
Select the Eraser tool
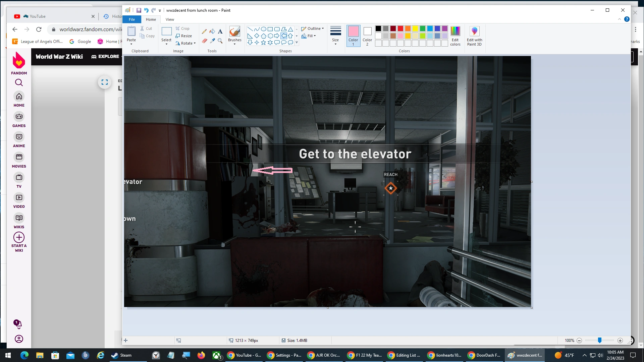click(x=204, y=41)
